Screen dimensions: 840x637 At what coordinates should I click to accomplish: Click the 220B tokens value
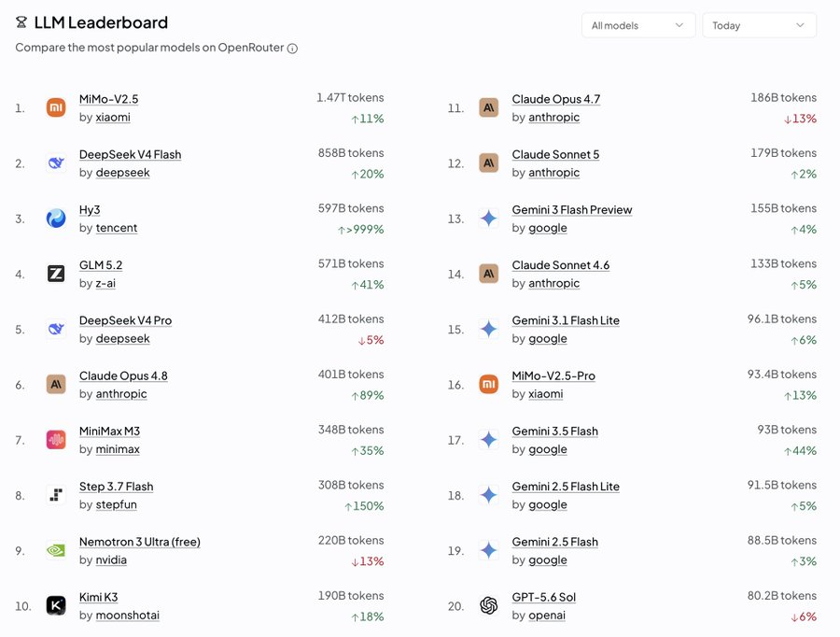351,541
